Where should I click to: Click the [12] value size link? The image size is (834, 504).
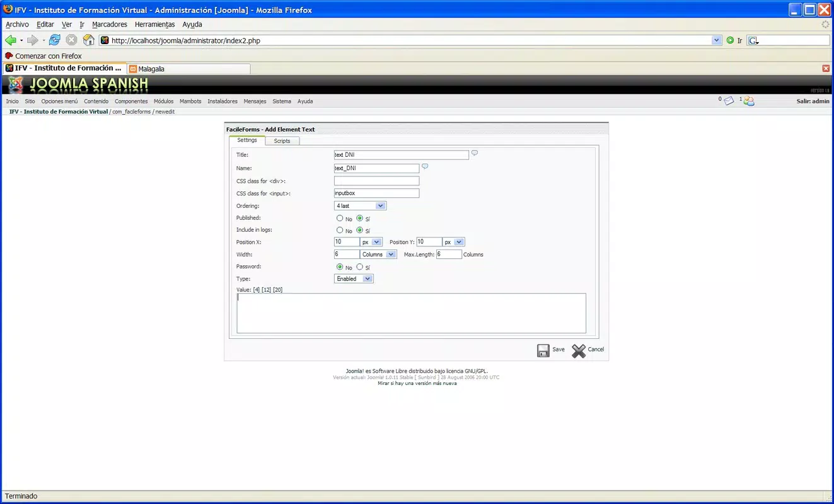tap(267, 290)
